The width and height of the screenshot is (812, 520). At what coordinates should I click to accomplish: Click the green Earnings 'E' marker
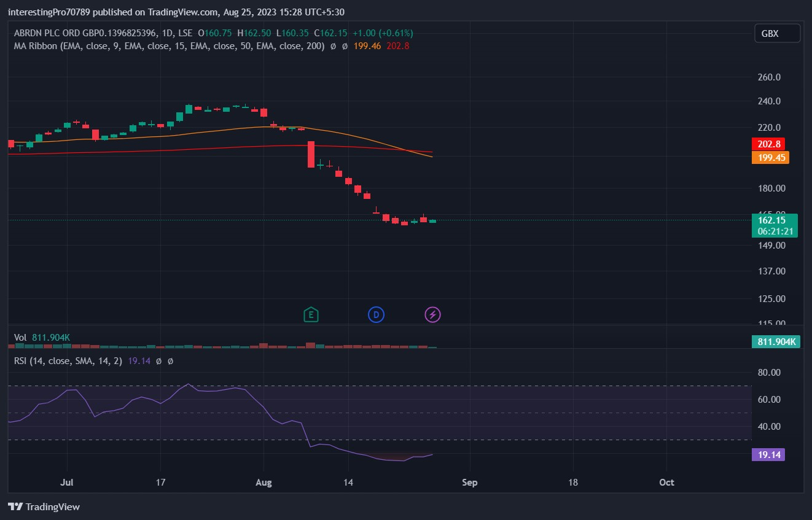point(311,315)
